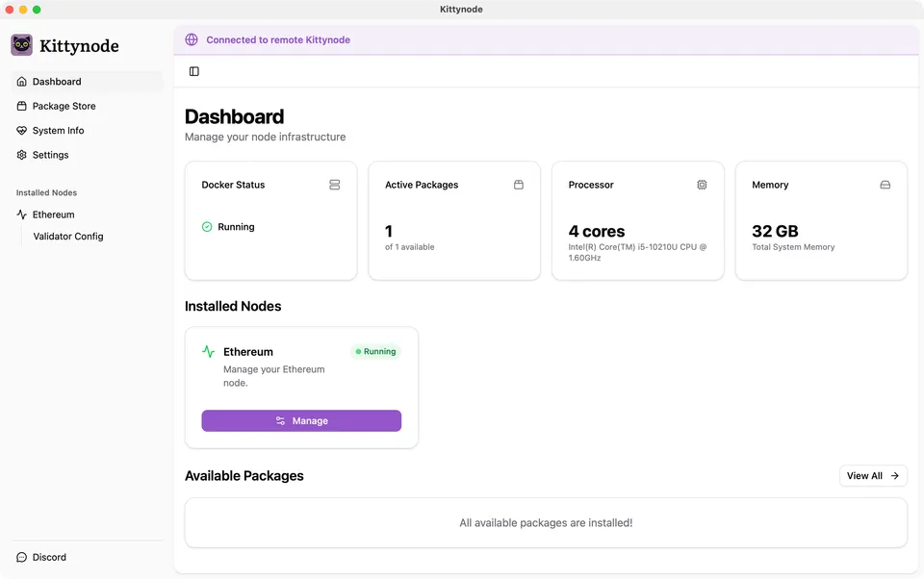Click the globe icon in the connection banner
Screen dimensions: 924x579
(x=191, y=39)
